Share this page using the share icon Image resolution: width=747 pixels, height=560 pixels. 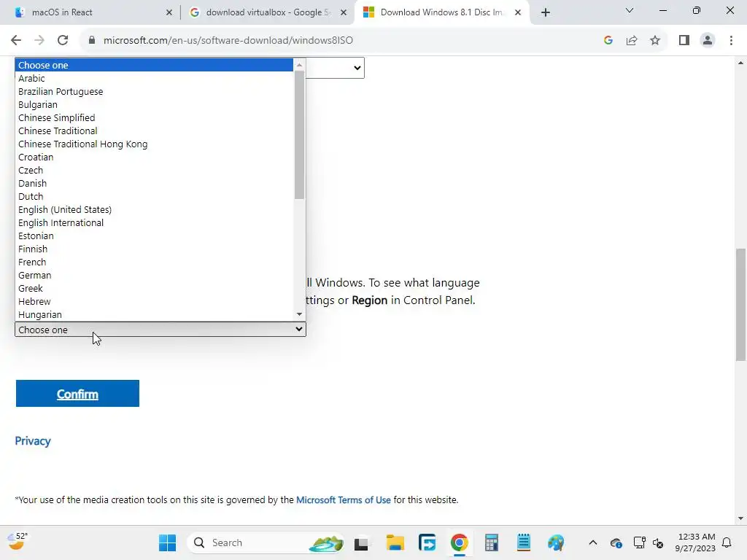coord(632,41)
